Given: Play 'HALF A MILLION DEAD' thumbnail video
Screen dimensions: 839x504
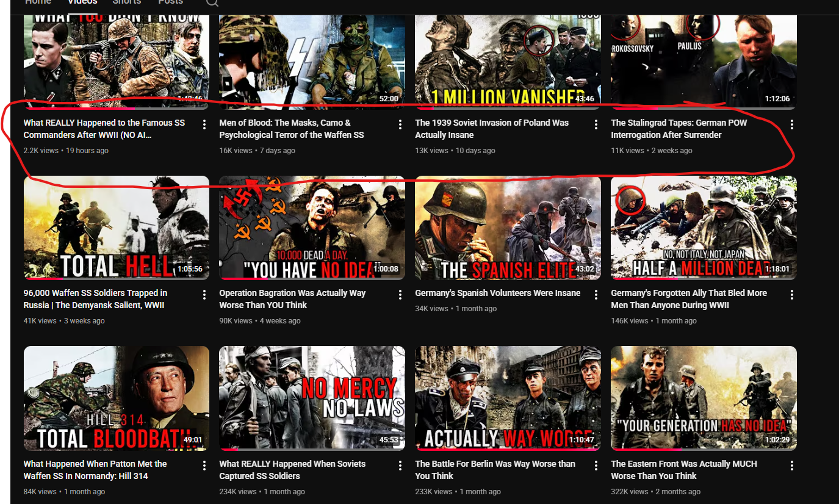Looking at the screenshot, I should (704, 228).
